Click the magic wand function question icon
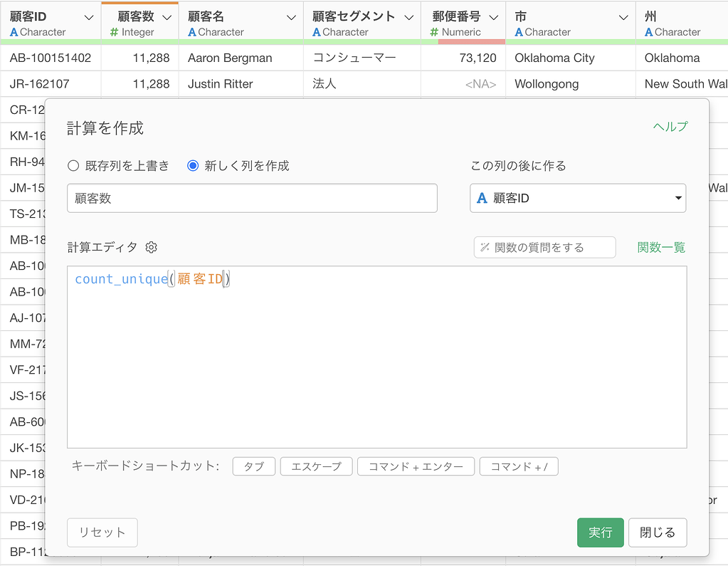Viewport: 728px width, 566px height. 485,248
